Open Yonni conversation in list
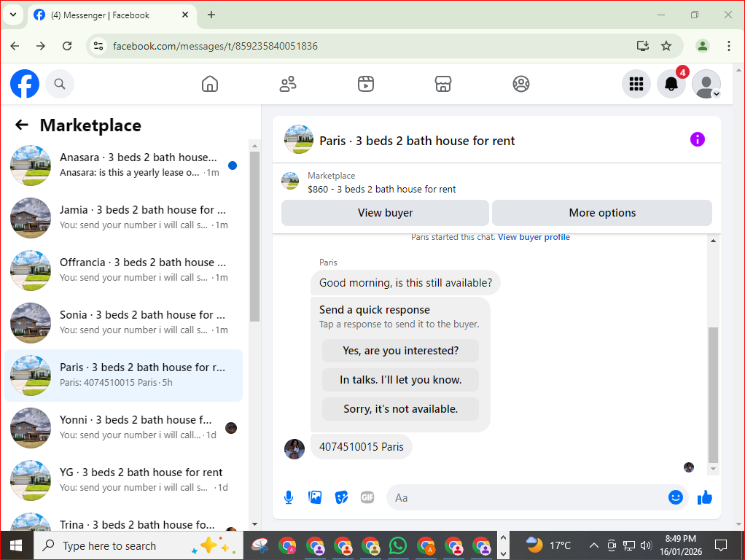Screen dimensions: 745x560 point(123,428)
